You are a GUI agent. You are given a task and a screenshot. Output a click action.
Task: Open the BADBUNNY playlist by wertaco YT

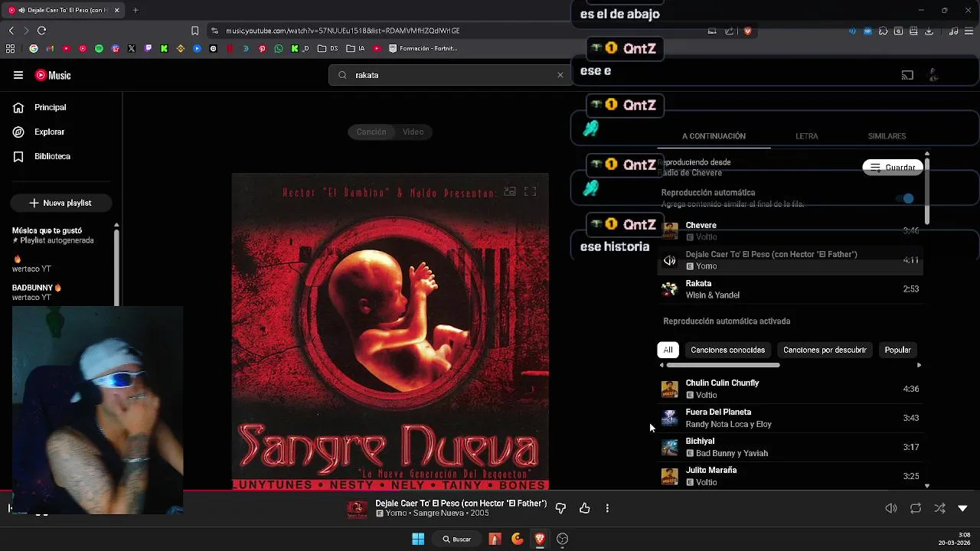[37, 292]
